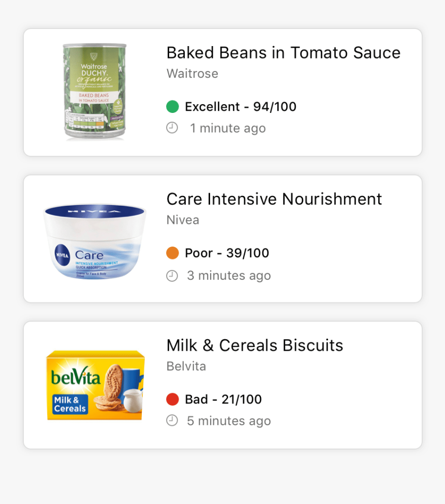Click the clock icon beside 1 minute ago
This screenshot has width=445, height=504.
(x=172, y=128)
